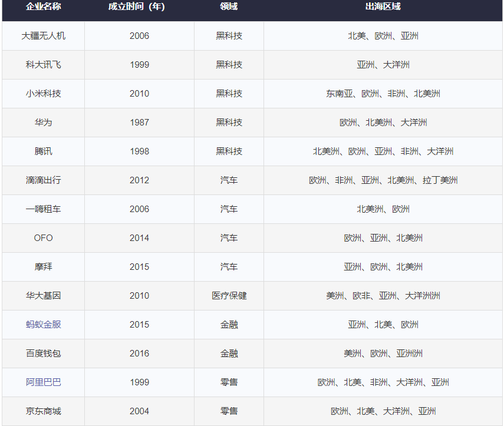This screenshot has height=426, width=504.
Task: Select the OFO cell
Action: 44,238
